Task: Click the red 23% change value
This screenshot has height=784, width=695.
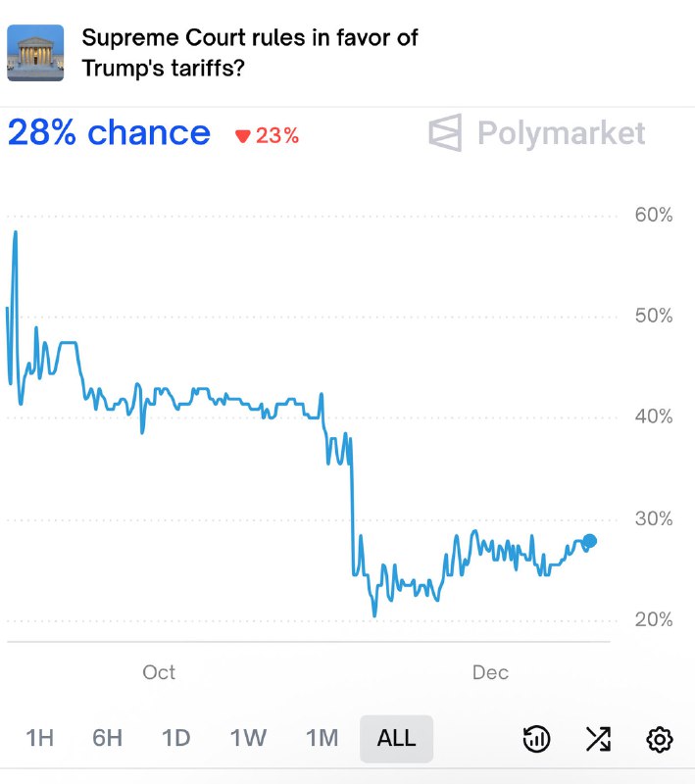Action: tap(275, 133)
